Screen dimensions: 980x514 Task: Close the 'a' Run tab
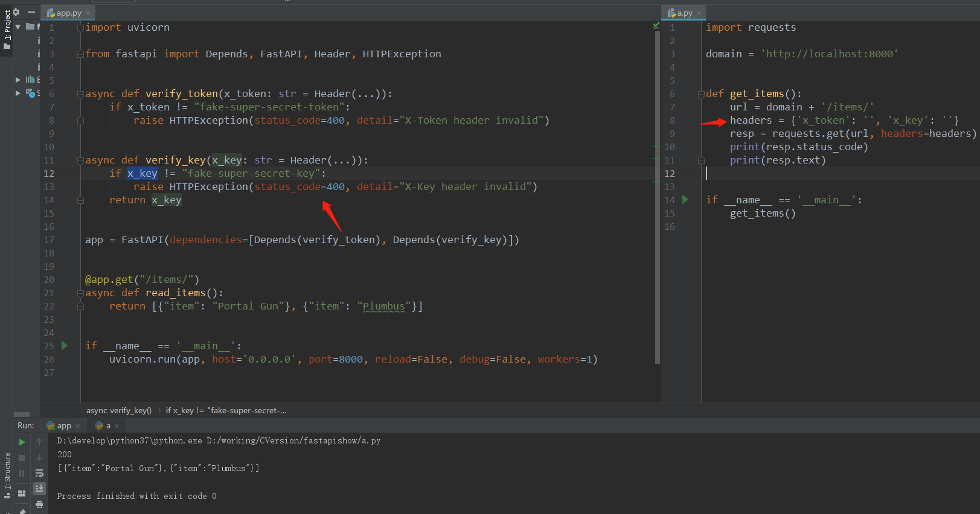pos(117,426)
